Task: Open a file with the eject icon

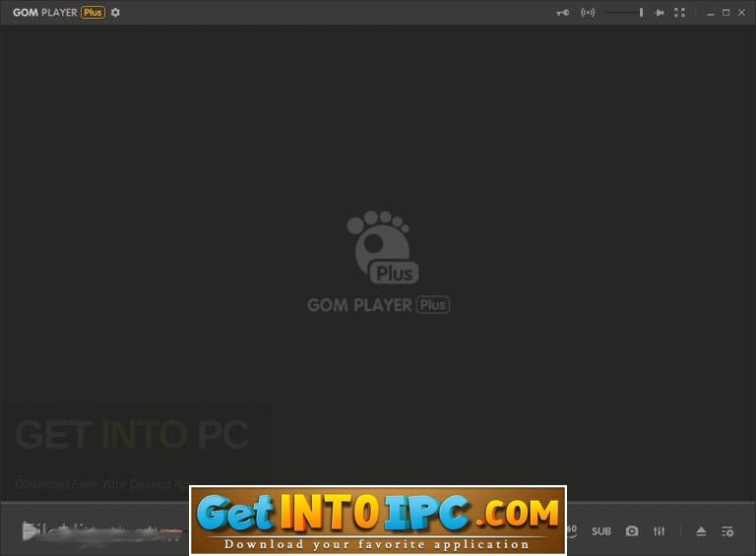Action: (701, 531)
